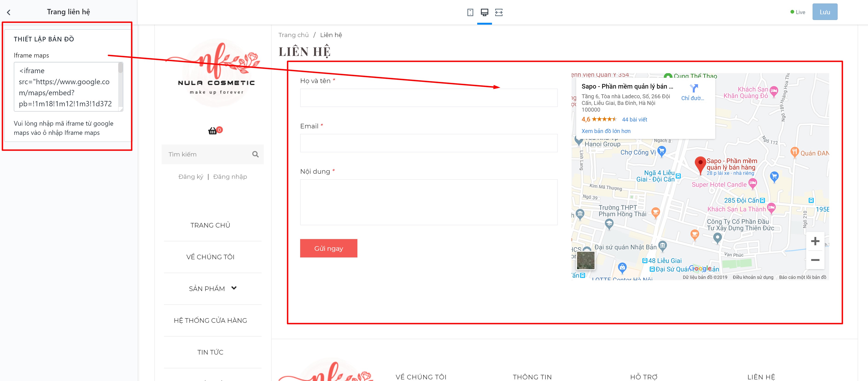The height and width of the screenshot is (381, 868).
Task: Click Trang chủ breadcrumb link
Action: (x=293, y=35)
